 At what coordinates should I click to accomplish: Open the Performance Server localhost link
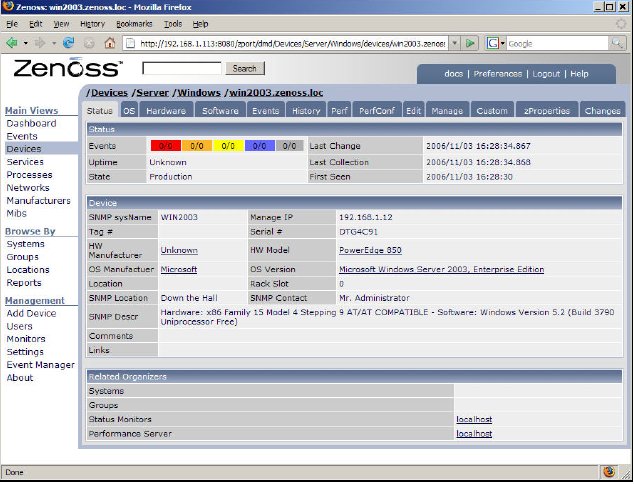tap(474, 433)
